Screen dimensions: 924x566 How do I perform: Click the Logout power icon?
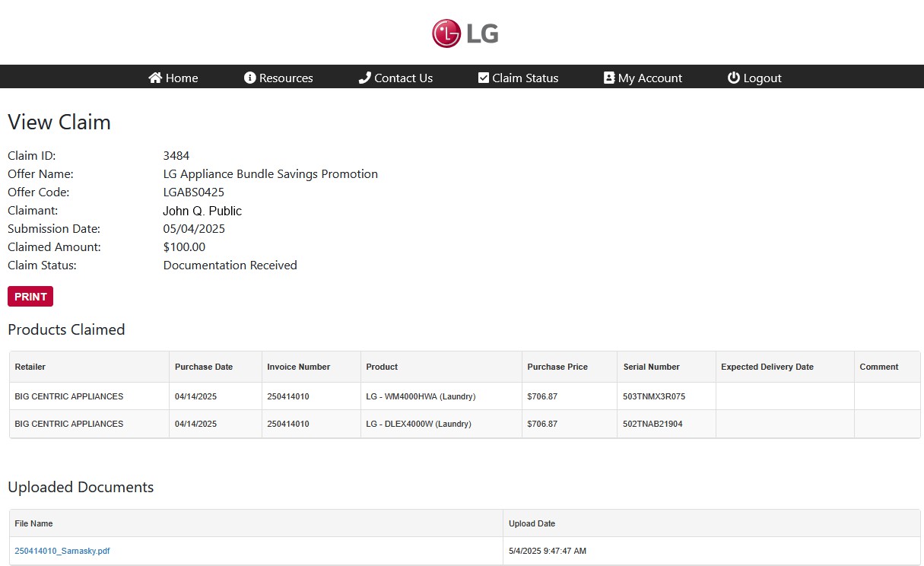(x=733, y=78)
